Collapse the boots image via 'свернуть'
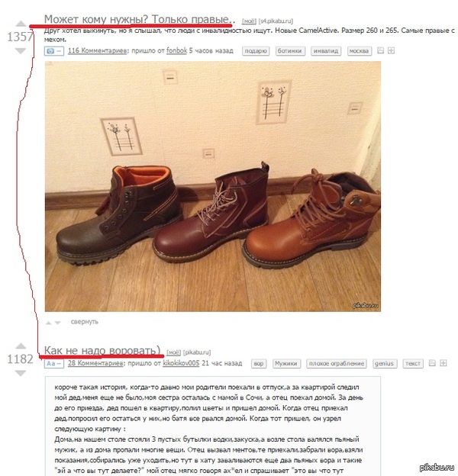458x476 pixels. (85, 322)
